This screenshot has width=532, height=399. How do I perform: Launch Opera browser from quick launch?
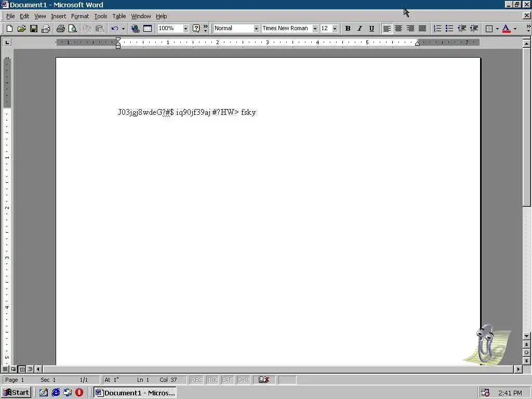pyautogui.click(x=79, y=393)
